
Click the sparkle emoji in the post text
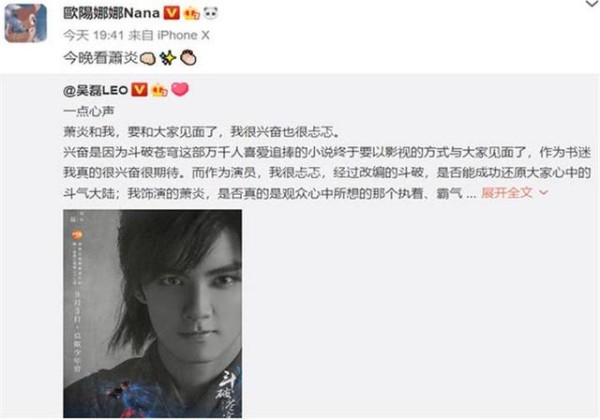click(168, 58)
